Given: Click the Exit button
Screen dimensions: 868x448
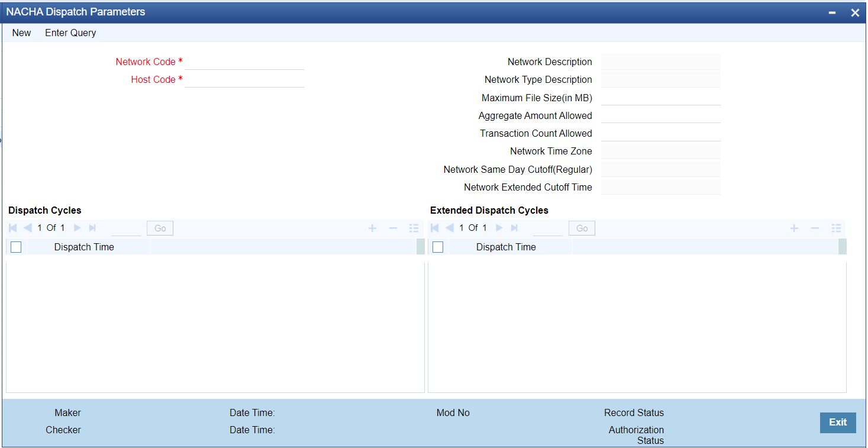Looking at the screenshot, I should [x=838, y=423].
